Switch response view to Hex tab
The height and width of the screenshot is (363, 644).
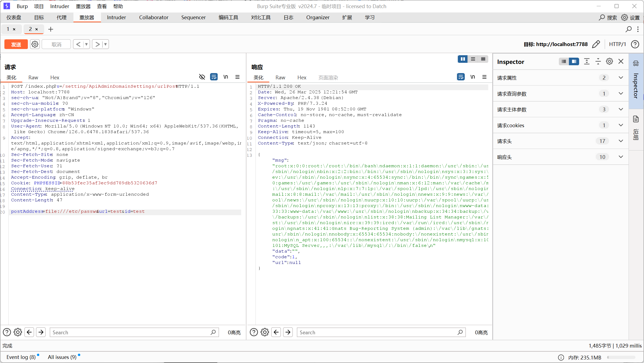[302, 78]
